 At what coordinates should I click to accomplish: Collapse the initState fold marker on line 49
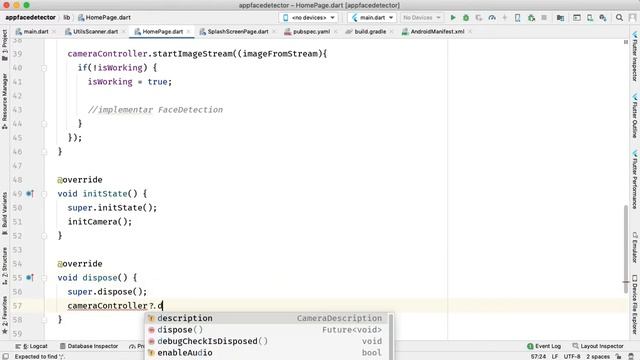[44, 194]
